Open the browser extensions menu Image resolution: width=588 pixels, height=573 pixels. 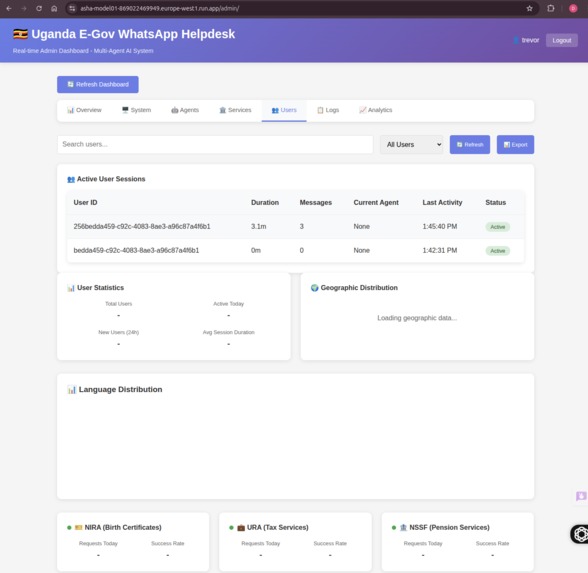(550, 8)
